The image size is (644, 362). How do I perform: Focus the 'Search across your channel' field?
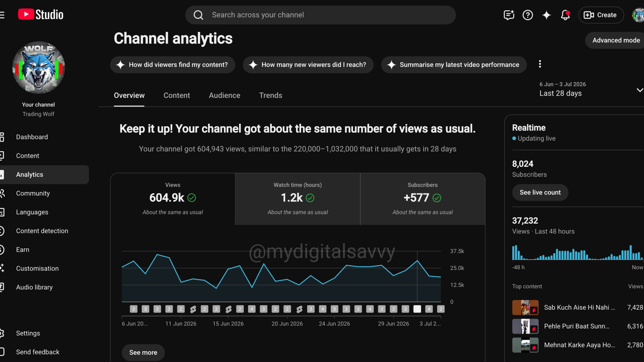(320, 15)
